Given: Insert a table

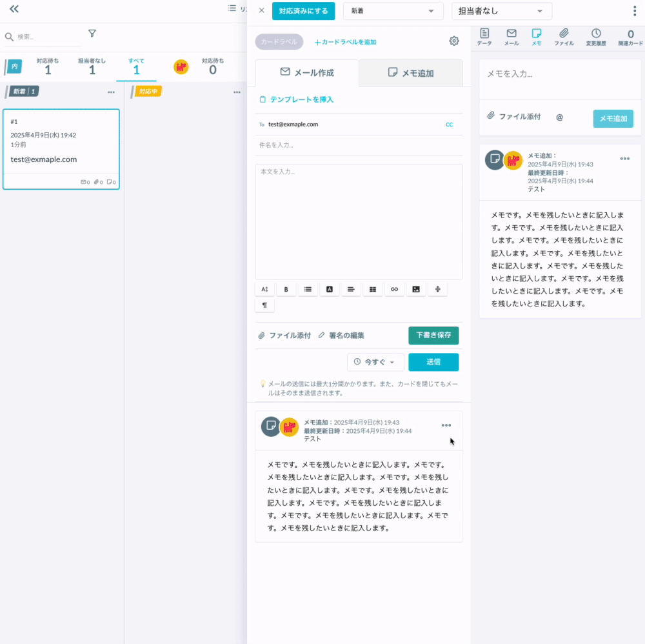Looking at the screenshot, I should 373,289.
